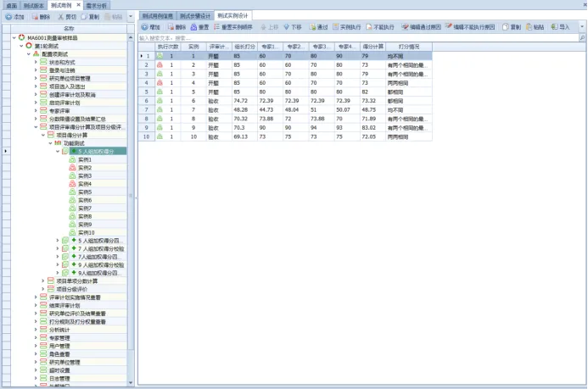Click the green status icon in table row 6
The width and height of the screenshot is (588, 389).
pos(160,101)
